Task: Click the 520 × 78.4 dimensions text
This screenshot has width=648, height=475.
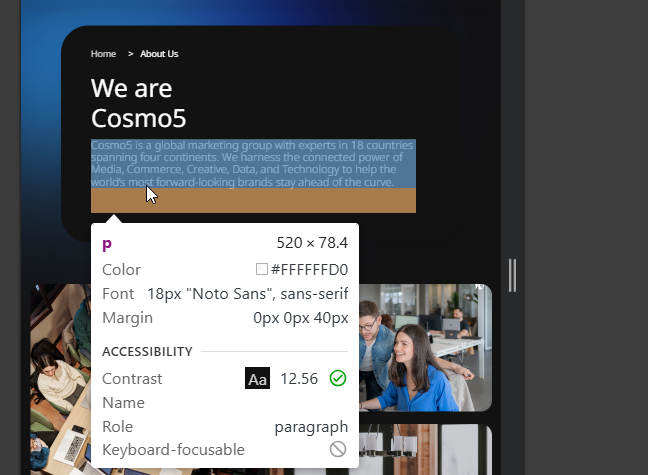Action: click(x=312, y=243)
